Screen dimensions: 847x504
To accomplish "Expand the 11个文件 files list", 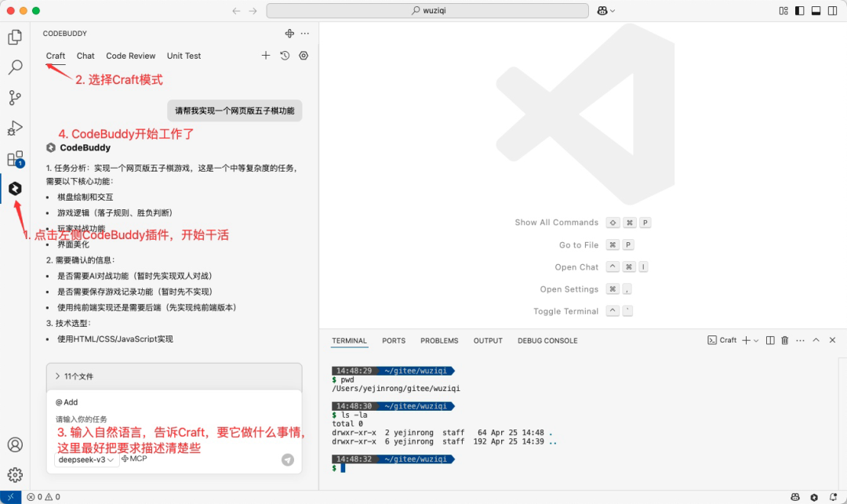I will [x=174, y=376].
